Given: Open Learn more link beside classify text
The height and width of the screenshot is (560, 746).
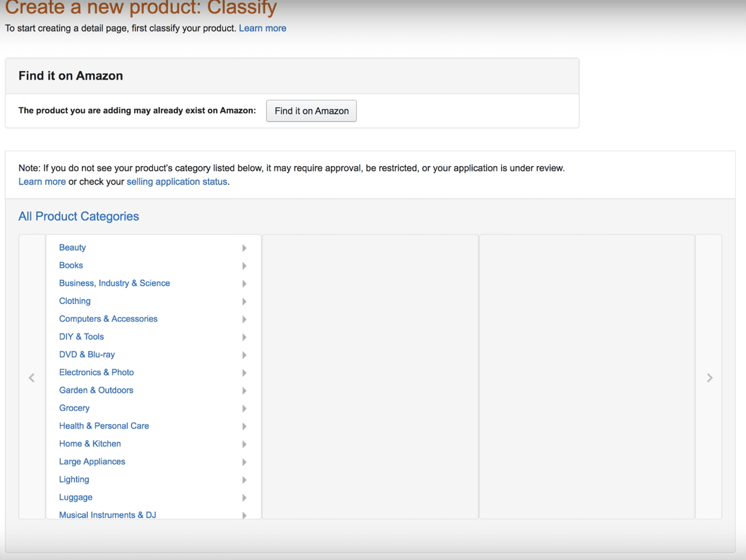Looking at the screenshot, I should click(263, 28).
